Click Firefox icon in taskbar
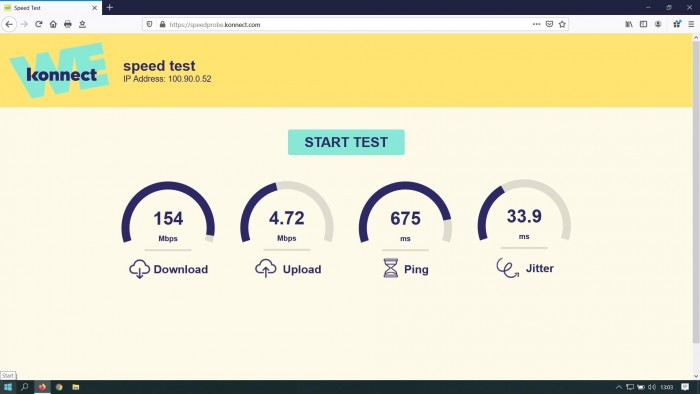The height and width of the screenshot is (394, 700). pos(42,387)
